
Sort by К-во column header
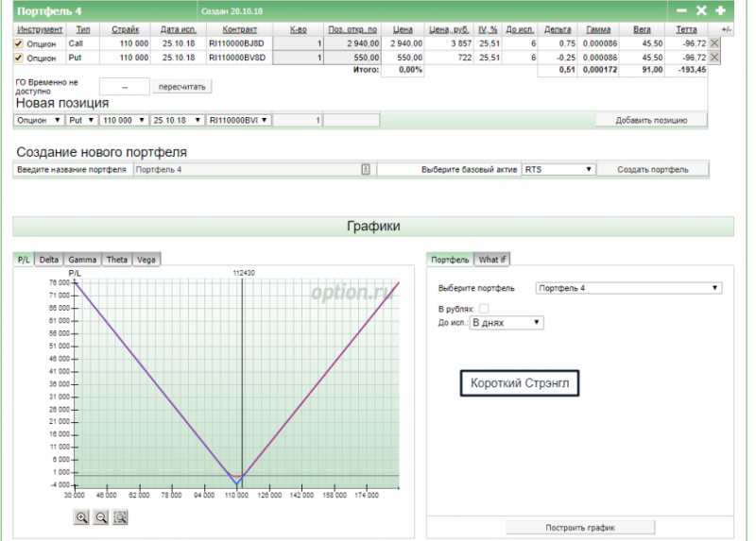[x=298, y=29]
